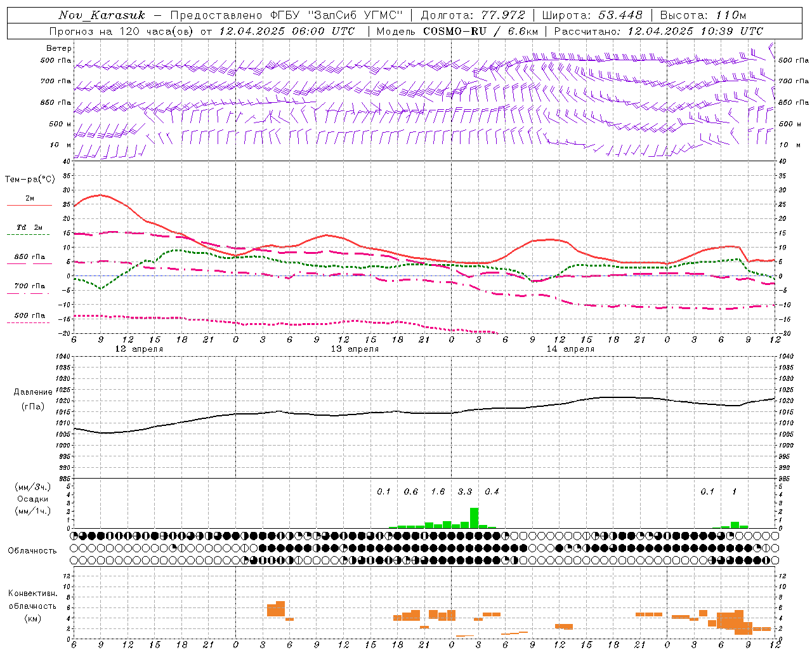The height and width of the screenshot is (650, 812).
Task: Click the date label 13 апреля
Action: point(355,349)
